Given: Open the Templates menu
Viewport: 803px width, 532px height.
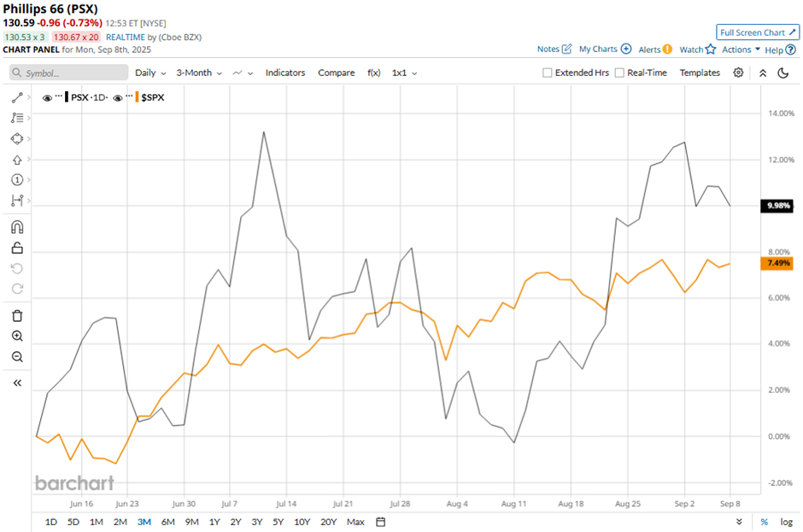Looking at the screenshot, I should 700,73.
